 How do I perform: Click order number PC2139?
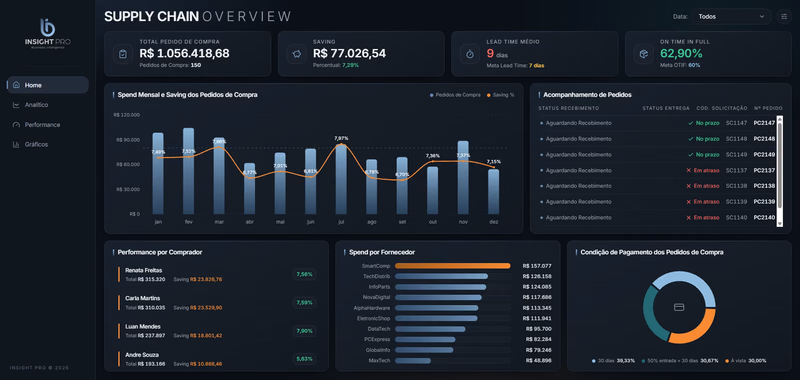coord(764,202)
